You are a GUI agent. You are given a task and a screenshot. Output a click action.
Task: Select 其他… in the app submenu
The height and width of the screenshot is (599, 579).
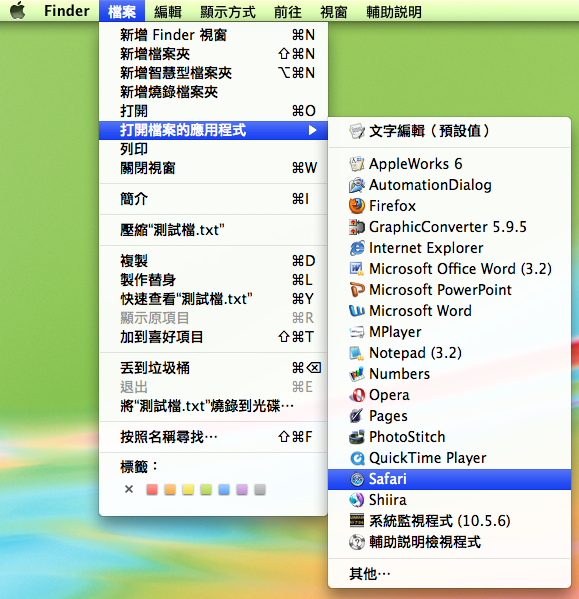click(449, 573)
